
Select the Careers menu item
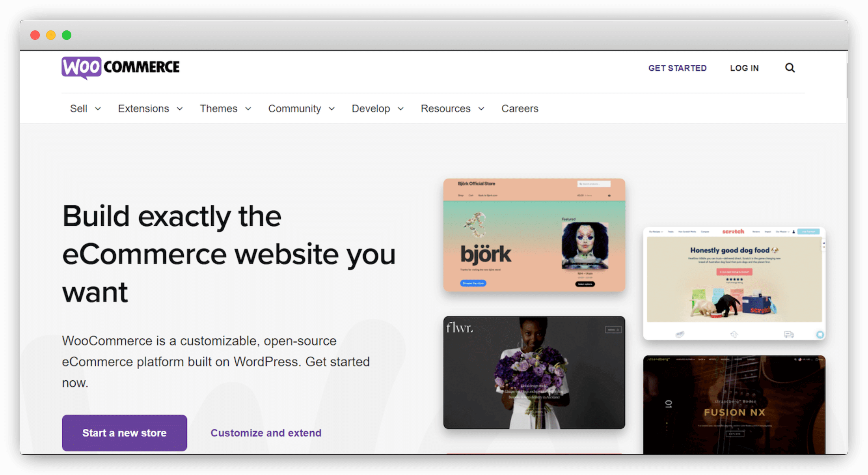[520, 108]
